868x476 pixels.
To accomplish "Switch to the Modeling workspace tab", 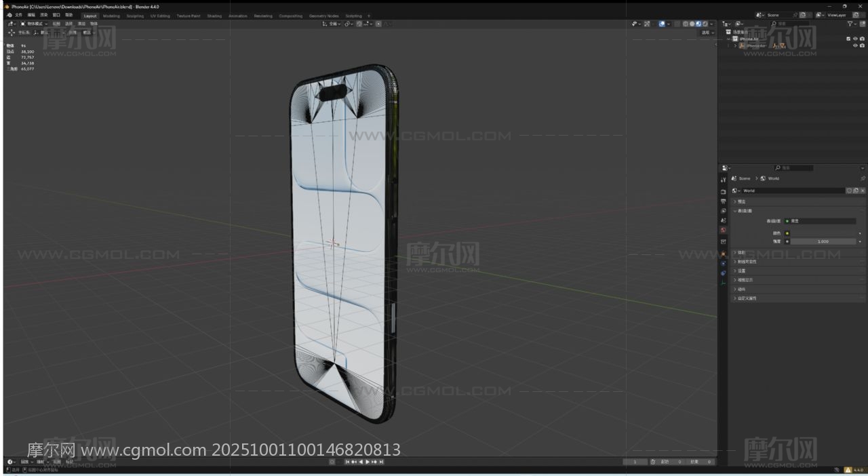I will point(111,16).
